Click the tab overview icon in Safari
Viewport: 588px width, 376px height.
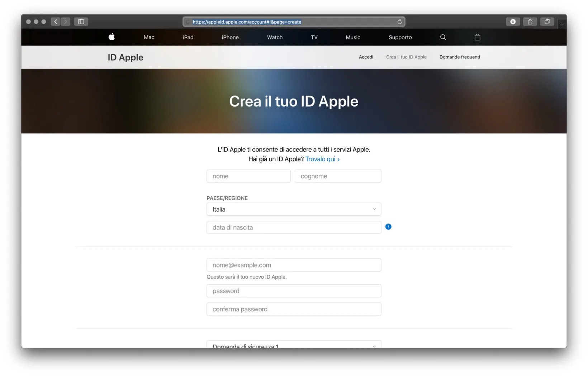(547, 22)
